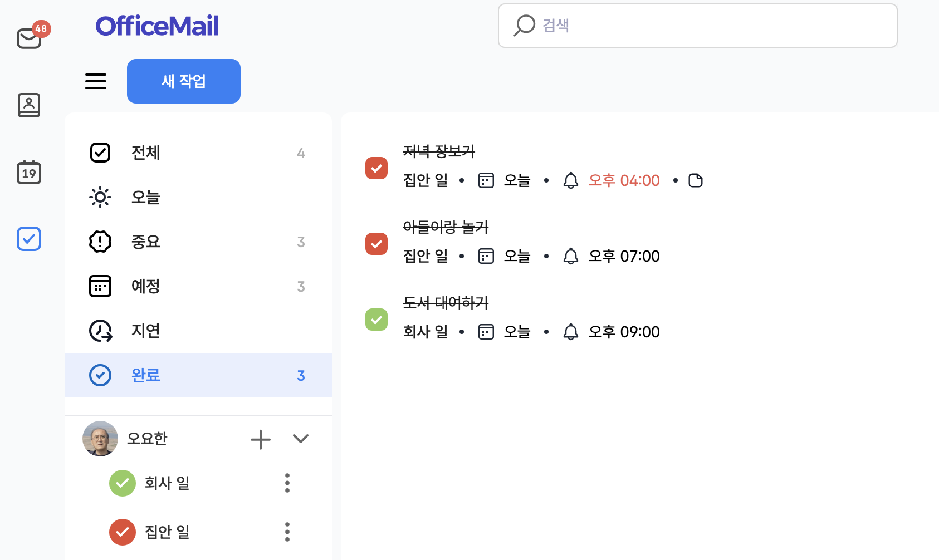939x560 pixels.
Task: Open the contacts address book icon
Action: tap(29, 105)
